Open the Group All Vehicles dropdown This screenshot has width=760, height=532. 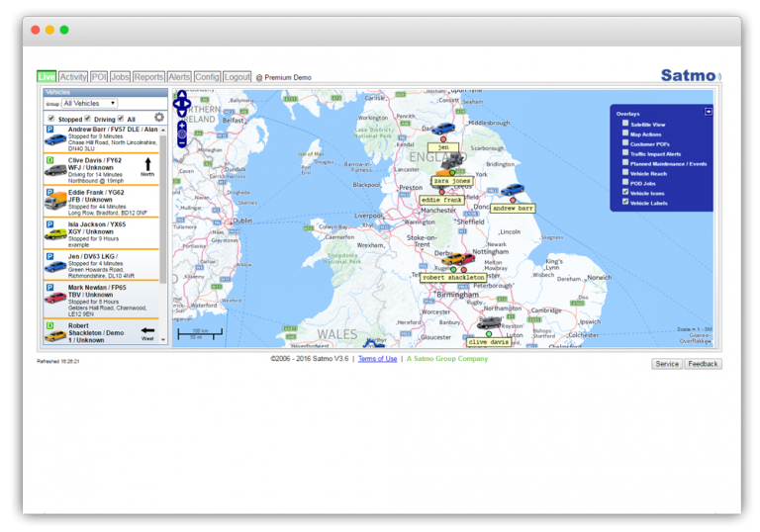89,103
